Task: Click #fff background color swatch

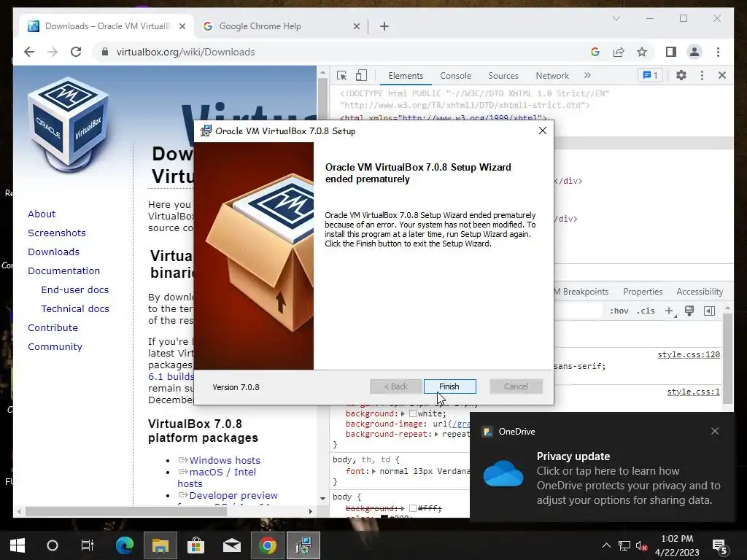Action: click(x=413, y=508)
